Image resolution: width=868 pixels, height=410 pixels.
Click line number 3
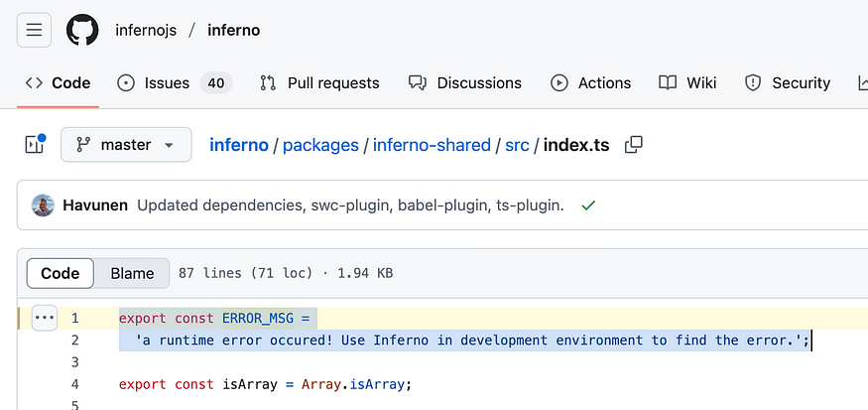(x=74, y=362)
